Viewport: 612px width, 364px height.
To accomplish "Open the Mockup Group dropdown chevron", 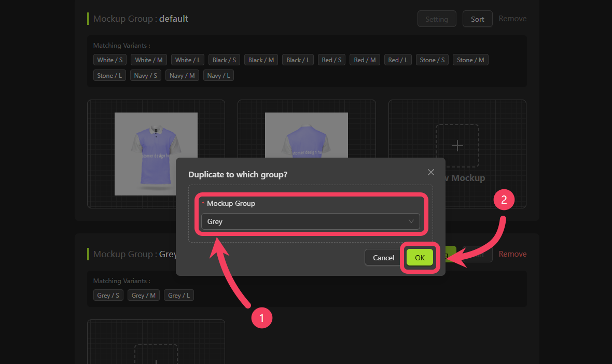I will tap(411, 221).
